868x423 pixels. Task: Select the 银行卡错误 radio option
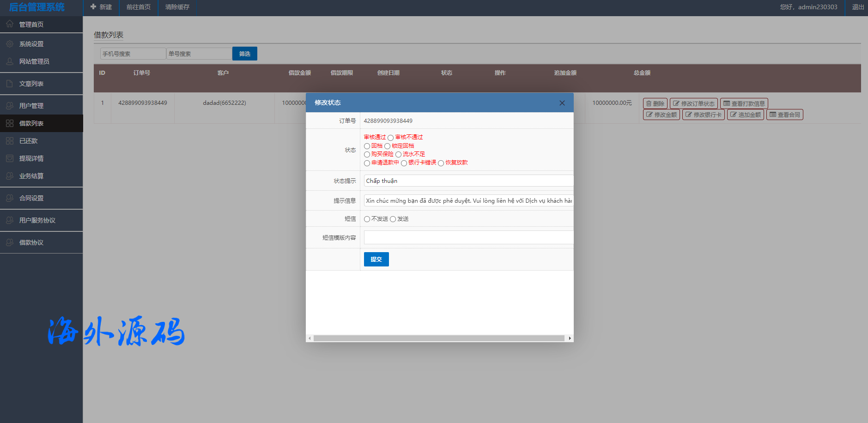click(404, 163)
